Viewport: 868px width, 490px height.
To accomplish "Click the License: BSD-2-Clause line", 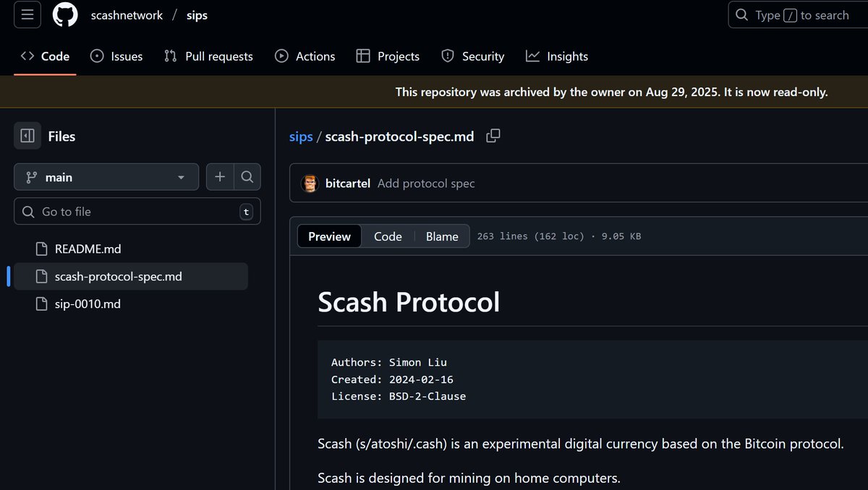I will [x=399, y=396].
